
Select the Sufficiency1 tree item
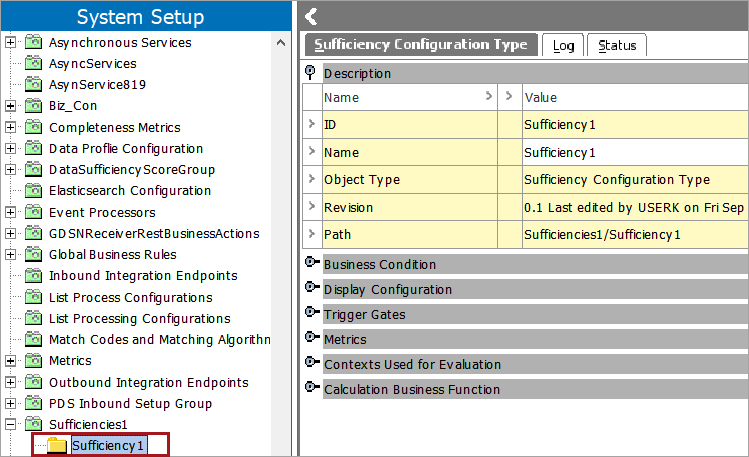click(108, 445)
